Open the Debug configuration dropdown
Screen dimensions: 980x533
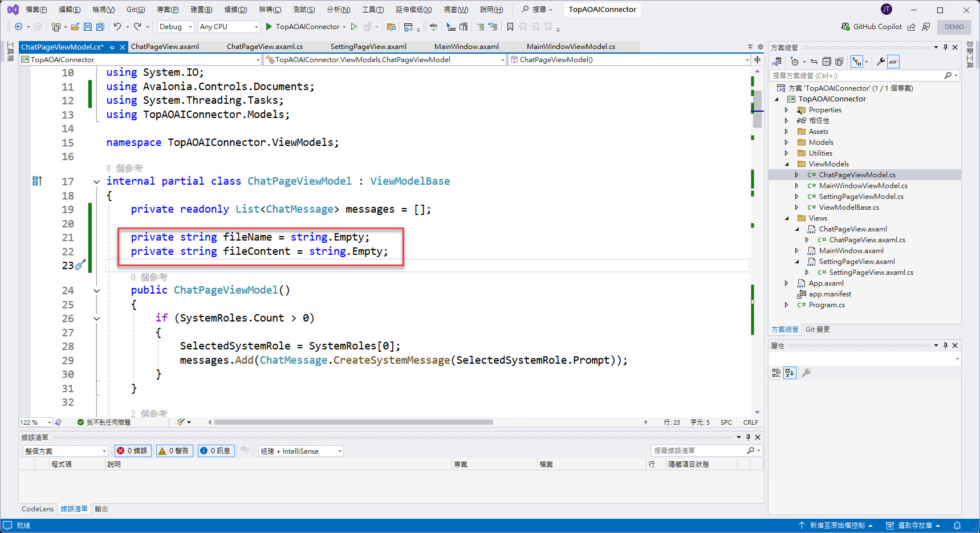click(176, 27)
